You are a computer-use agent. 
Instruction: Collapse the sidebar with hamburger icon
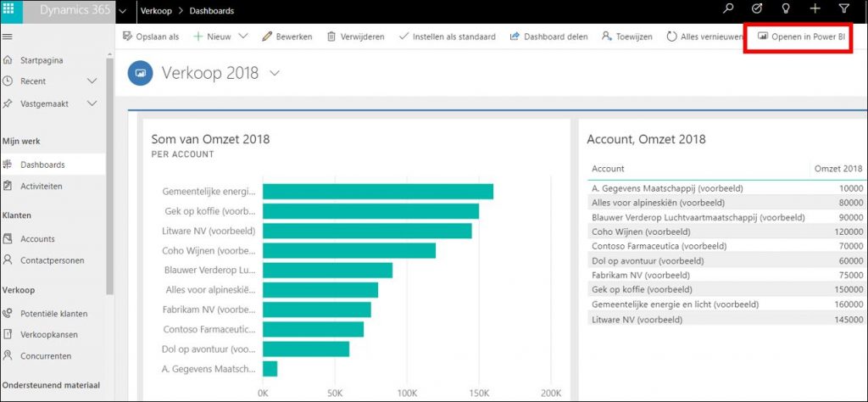tap(8, 36)
